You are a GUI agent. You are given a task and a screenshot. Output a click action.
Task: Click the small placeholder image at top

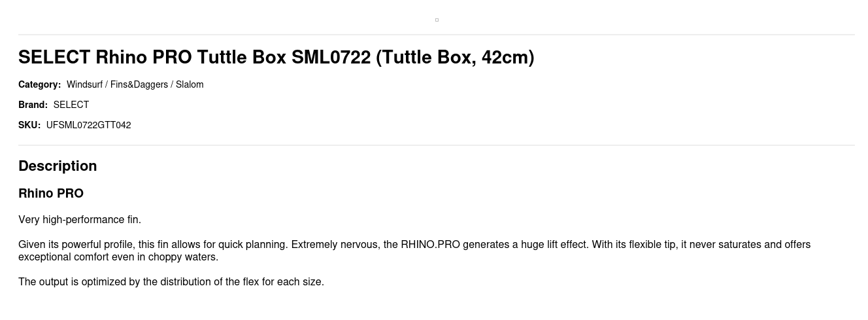[x=437, y=20]
